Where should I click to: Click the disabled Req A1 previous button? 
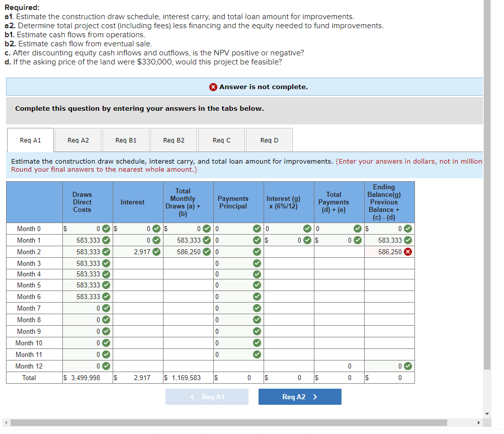(207, 397)
